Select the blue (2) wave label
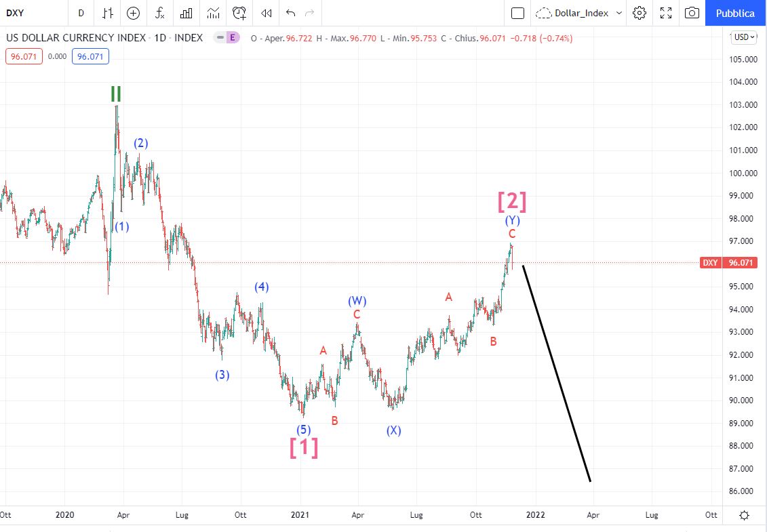This screenshot has height=532, width=767. [x=141, y=143]
